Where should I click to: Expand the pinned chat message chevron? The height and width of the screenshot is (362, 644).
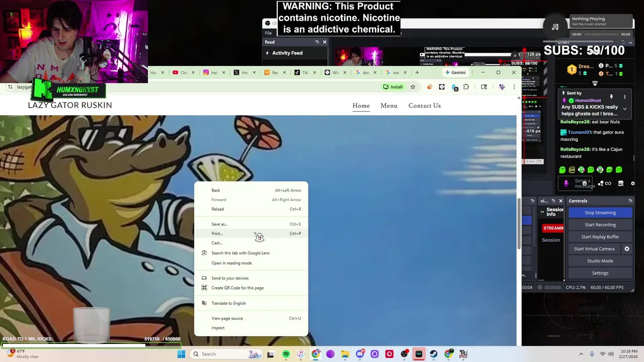coord(625,109)
